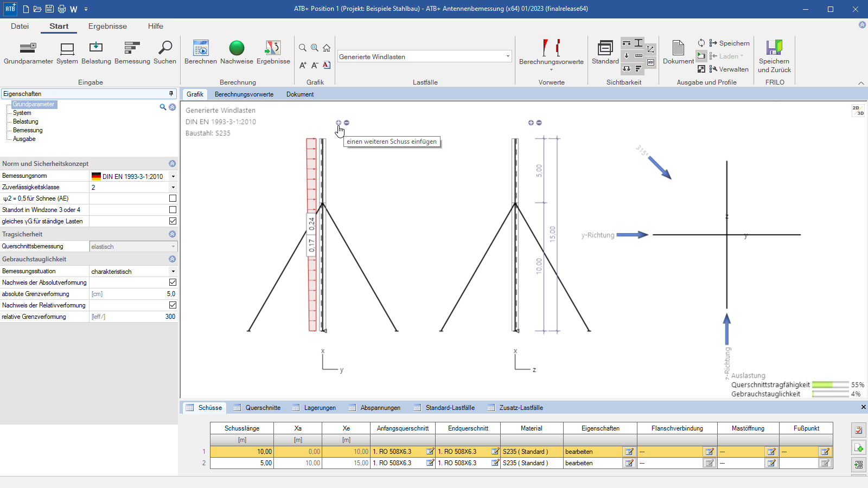Switch to the Ergebnisse ribbon tab
The width and height of the screenshot is (868, 488).
[x=107, y=26]
